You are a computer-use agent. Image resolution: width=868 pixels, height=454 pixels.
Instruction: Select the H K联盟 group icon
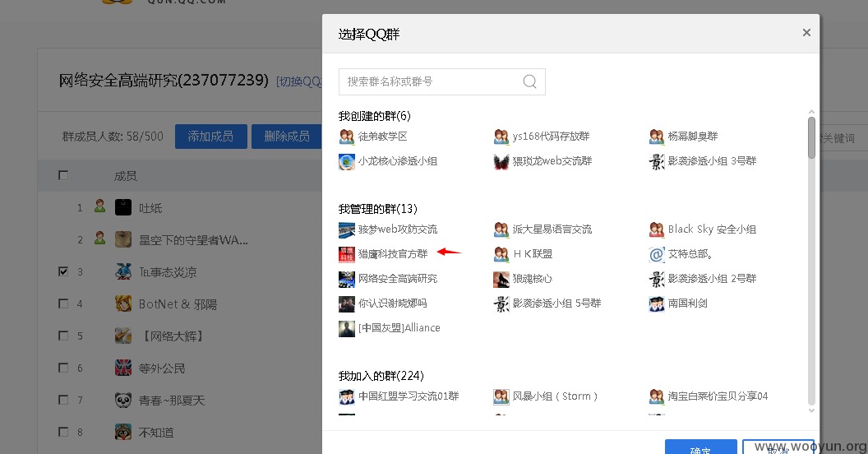(501, 254)
